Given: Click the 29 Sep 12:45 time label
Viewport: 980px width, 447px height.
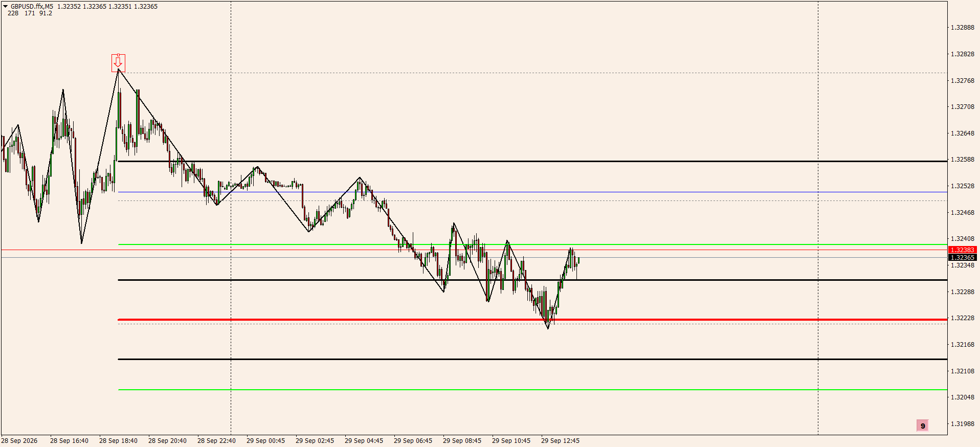Looking at the screenshot, I should (560, 441).
